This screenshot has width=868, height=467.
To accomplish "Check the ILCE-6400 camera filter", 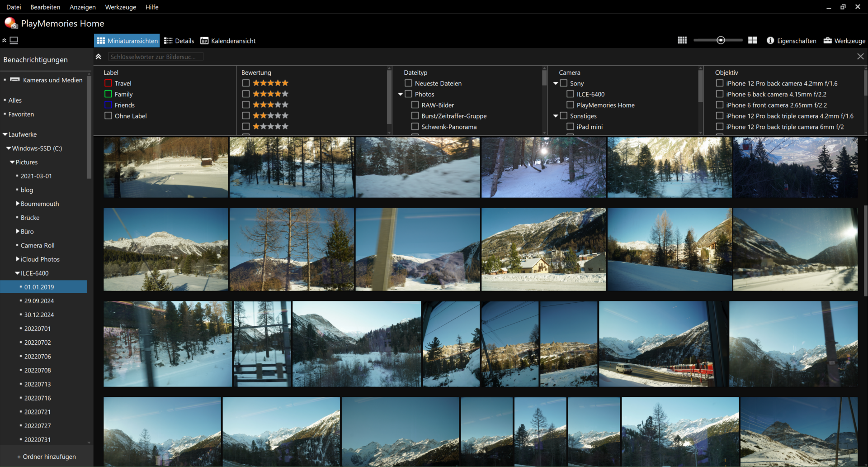I will pos(570,94).
